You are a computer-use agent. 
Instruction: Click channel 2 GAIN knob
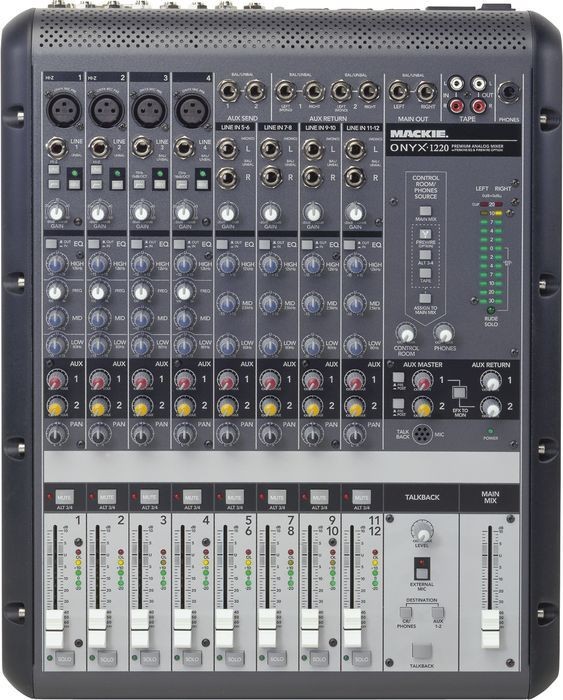[98, 212]
